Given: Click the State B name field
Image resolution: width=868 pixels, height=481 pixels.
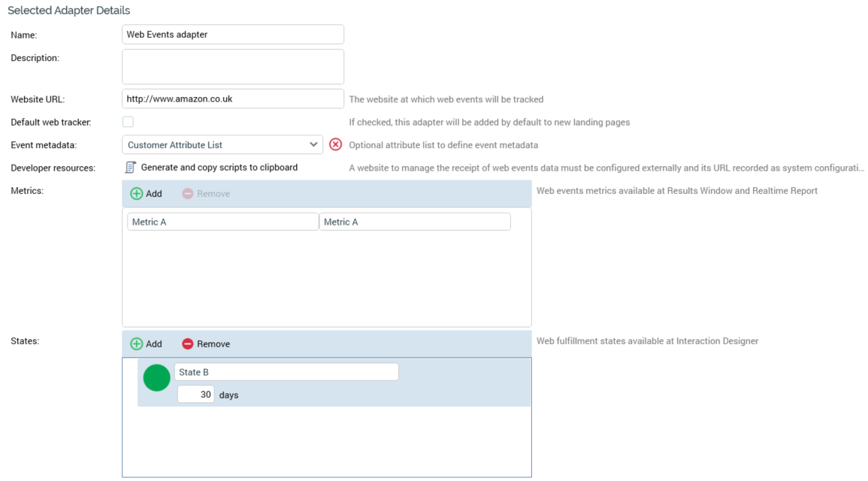Looking at the screenshot, I should [286, 372].
